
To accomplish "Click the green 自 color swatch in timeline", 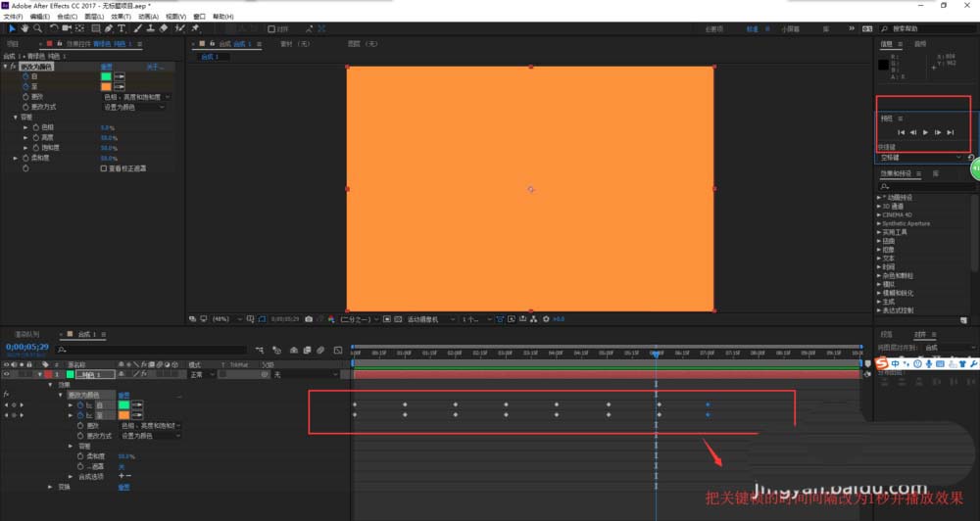I will click(x=123, y=405).
